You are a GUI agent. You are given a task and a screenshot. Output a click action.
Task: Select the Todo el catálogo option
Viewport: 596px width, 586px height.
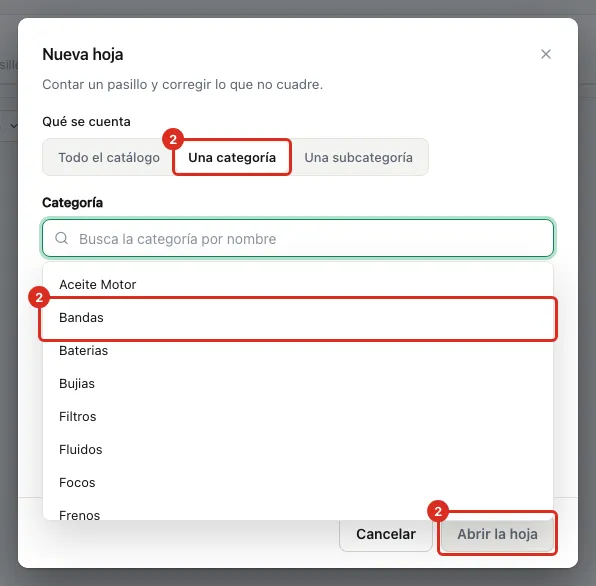click(x=109, y=157)
